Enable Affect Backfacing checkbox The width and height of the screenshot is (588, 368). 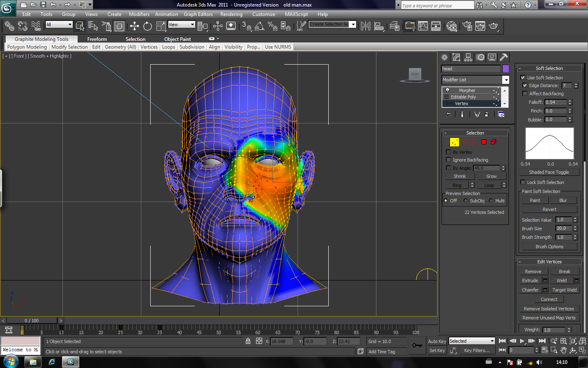pyautogui.click(x=525, y=94)
